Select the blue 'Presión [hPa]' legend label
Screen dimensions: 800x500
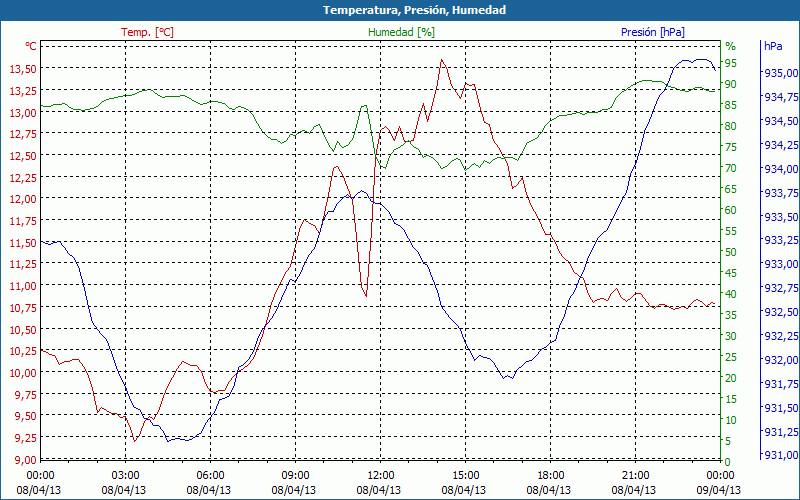[653, 32]
